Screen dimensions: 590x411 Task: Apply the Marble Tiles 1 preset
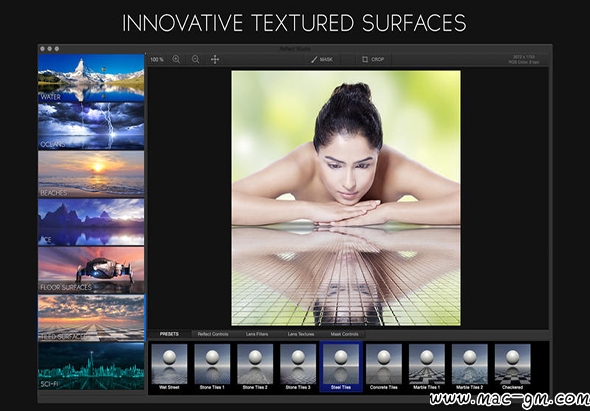(427, 367)
